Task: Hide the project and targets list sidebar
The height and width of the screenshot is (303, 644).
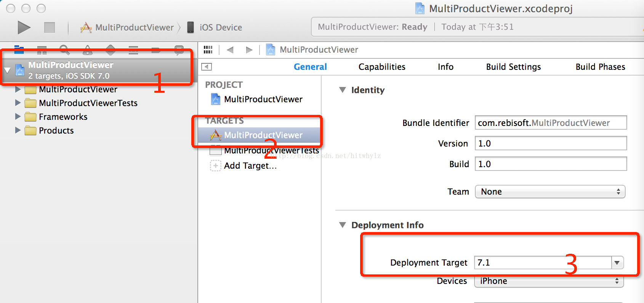Action: point(207,67)
